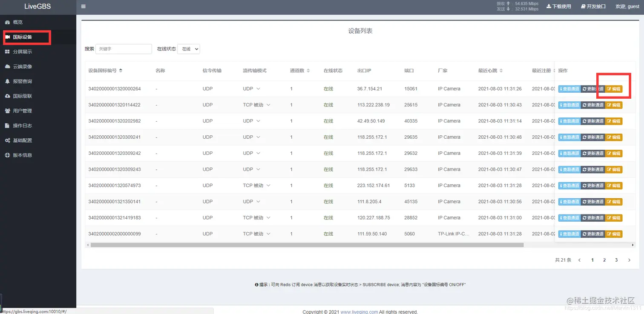
Task: Open 版本信息 globe icon in sidebar
Action: (x=7, y=155)
